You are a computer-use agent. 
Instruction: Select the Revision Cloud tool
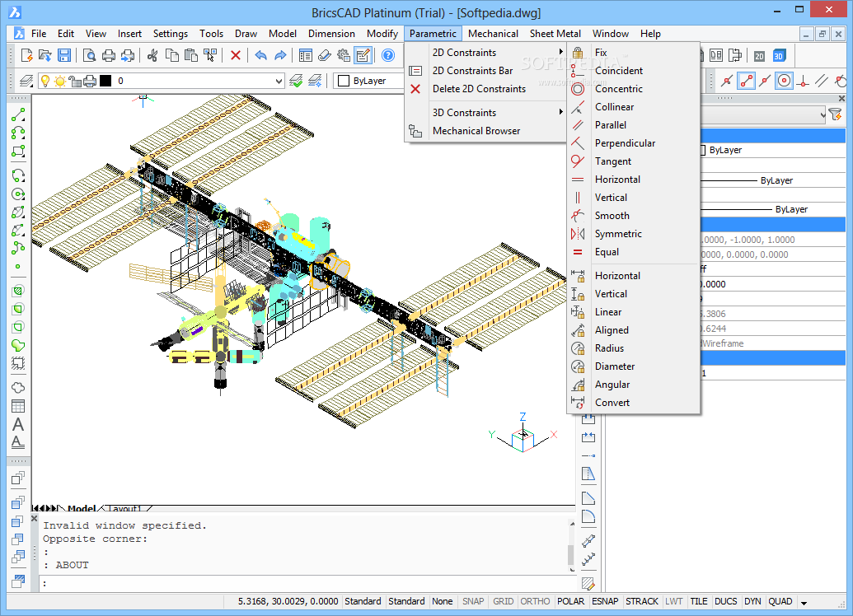click(x=18, y=387)
